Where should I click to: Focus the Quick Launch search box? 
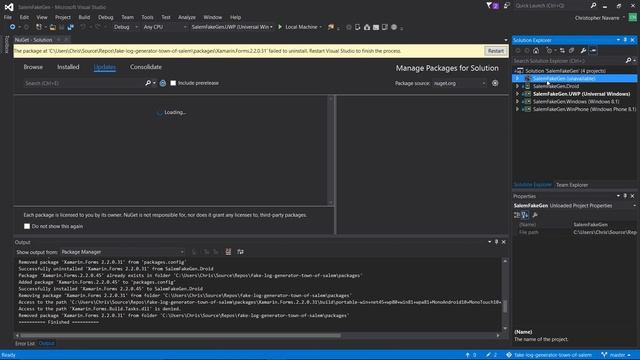tap(551, 6)
